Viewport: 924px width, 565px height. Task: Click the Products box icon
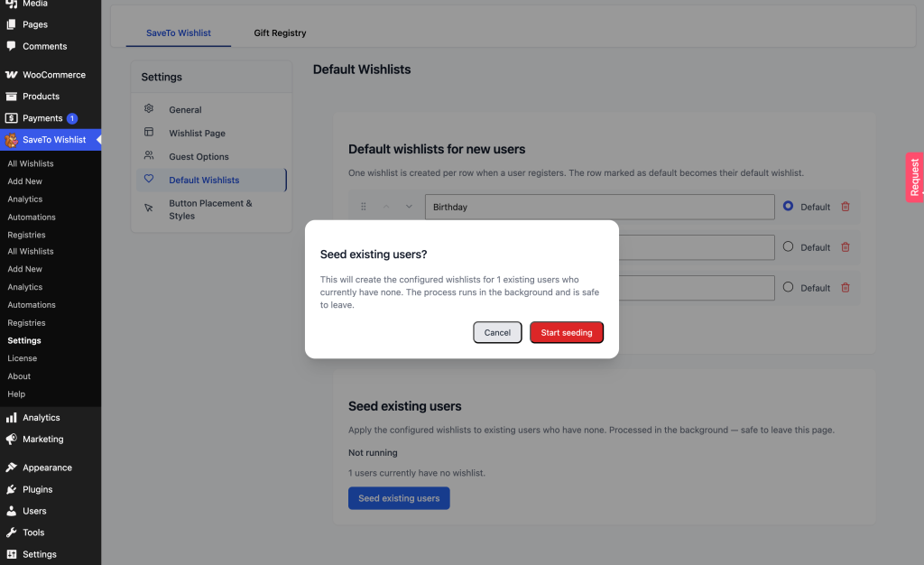click(11, 96)
